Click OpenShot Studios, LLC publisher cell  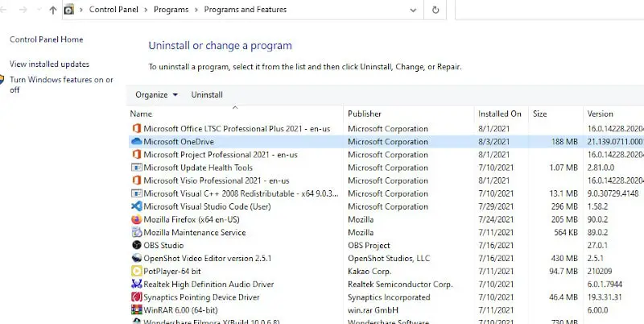click(389, 258)
